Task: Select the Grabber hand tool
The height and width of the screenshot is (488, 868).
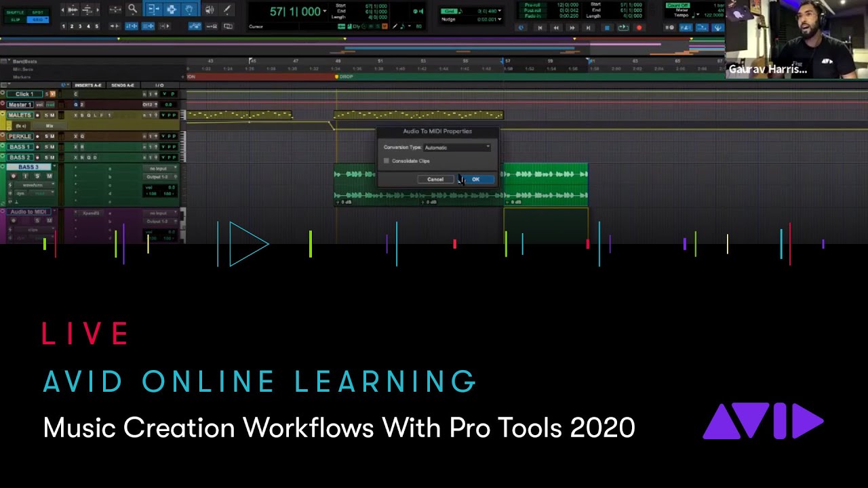Action: tap(189, 9)
